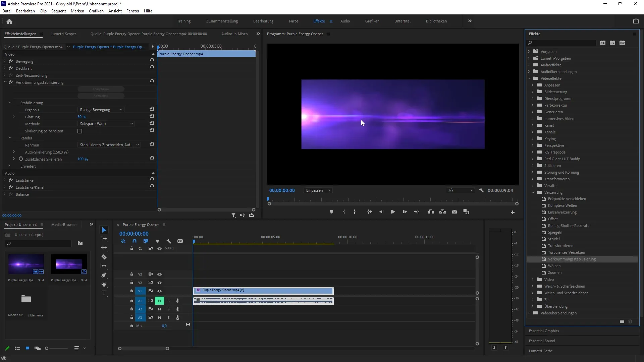This screenshot has width=644, height=362.
Task: Unmute track A1
Action: click(160, 301)
